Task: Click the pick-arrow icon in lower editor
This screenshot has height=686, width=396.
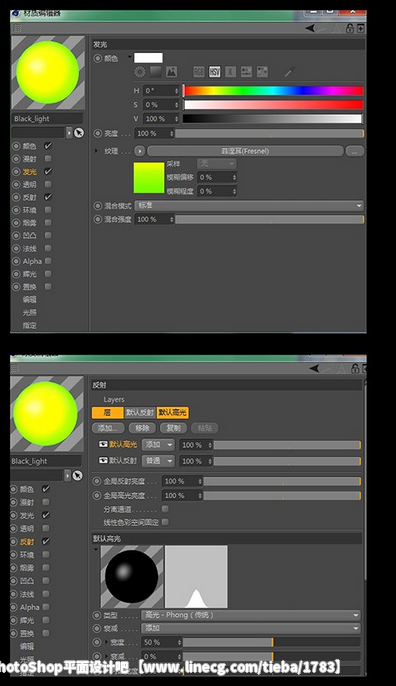Action: [77, 476]
